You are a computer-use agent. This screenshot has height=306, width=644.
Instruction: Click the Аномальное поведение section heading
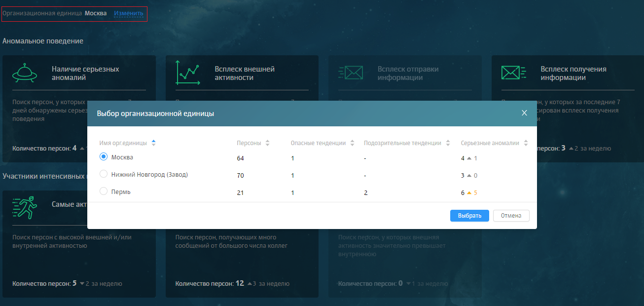click(x=43, y=41)
